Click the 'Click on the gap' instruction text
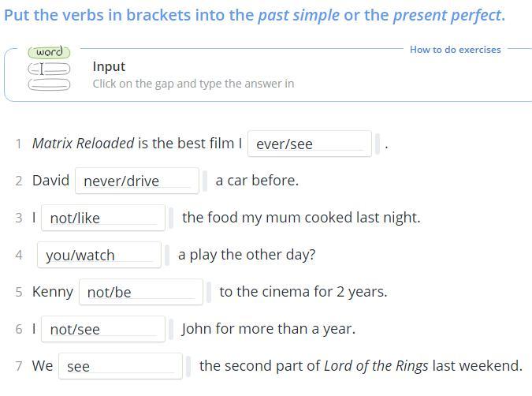532x396 pixels. [193, 84]
